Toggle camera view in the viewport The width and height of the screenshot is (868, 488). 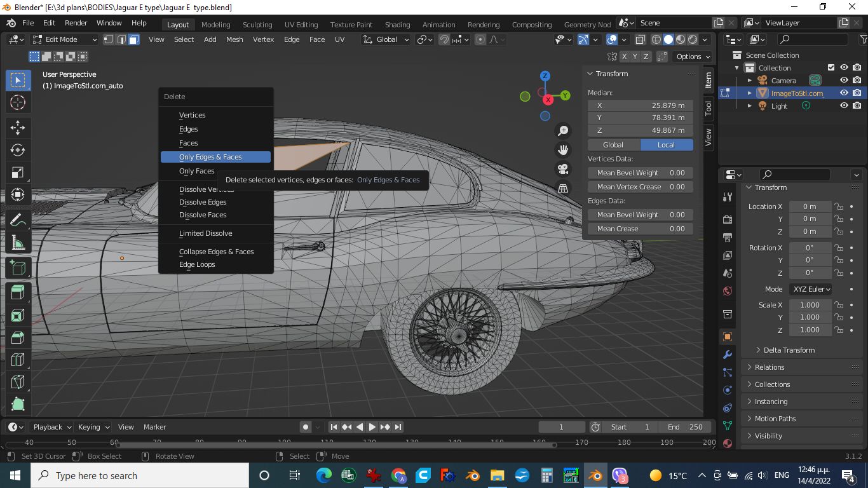click(x=563, y=169)
